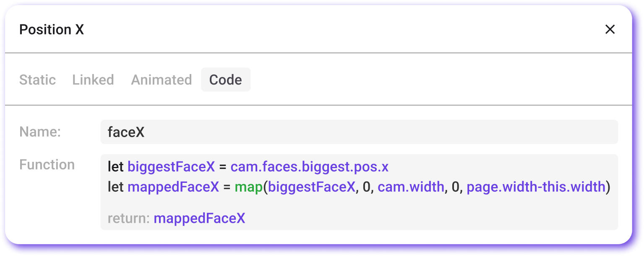Select the let keyword on the first line
This screenshot has height=256, width=644.
tap(115, 166)
